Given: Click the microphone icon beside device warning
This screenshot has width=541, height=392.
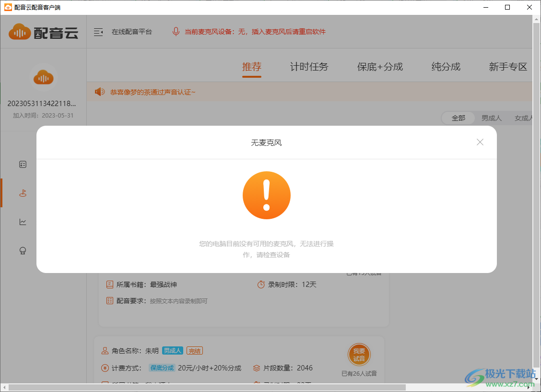Looking at the screenshot, I should coord(176,32).
